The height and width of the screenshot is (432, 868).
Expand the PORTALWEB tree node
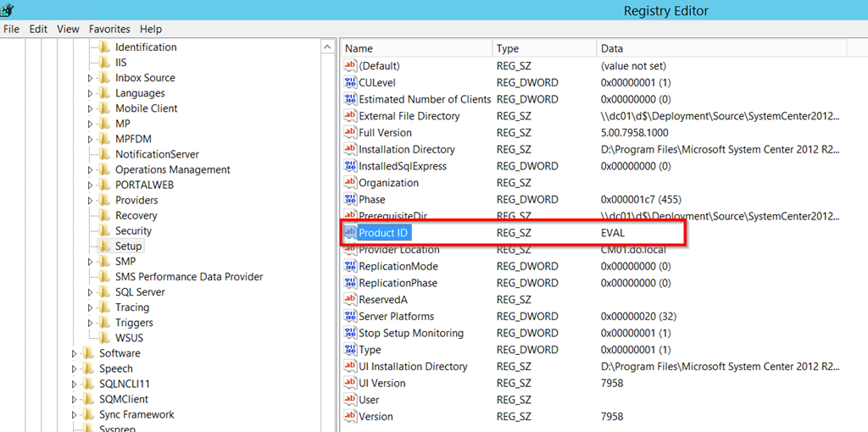[90, 186]
